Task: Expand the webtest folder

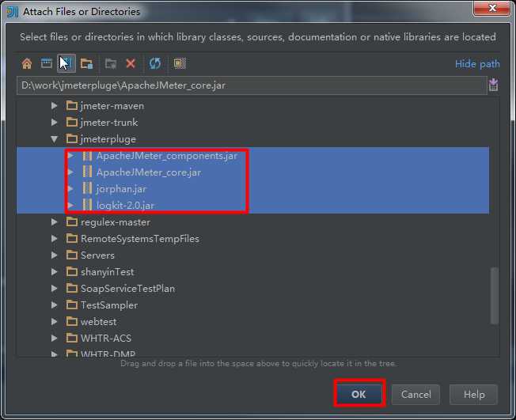Action: 55,322
